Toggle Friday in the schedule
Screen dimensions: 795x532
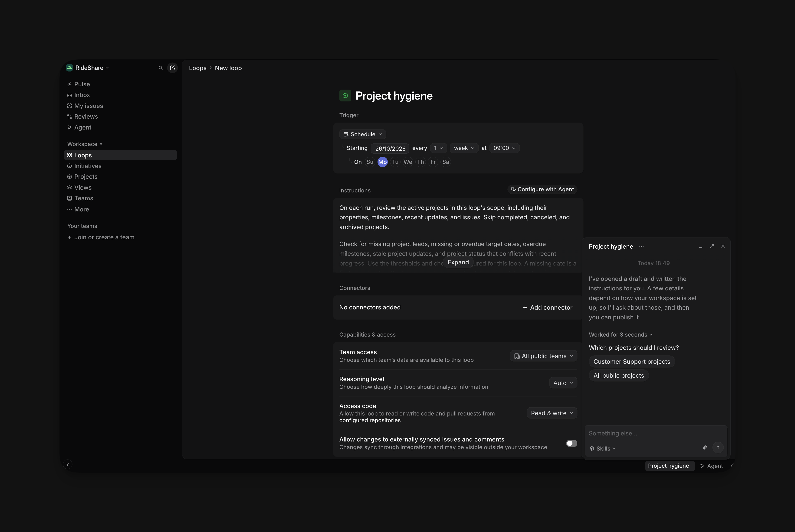point(433,162)
